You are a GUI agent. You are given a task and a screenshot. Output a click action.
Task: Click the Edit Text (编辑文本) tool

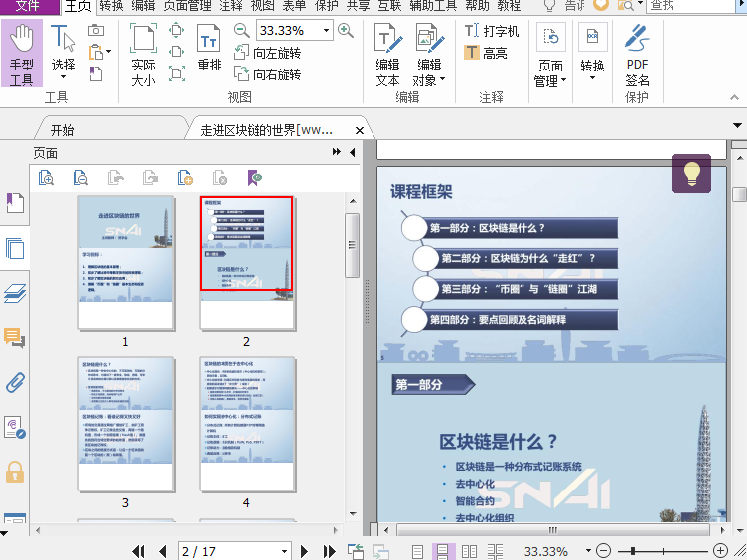pos(387,55)
